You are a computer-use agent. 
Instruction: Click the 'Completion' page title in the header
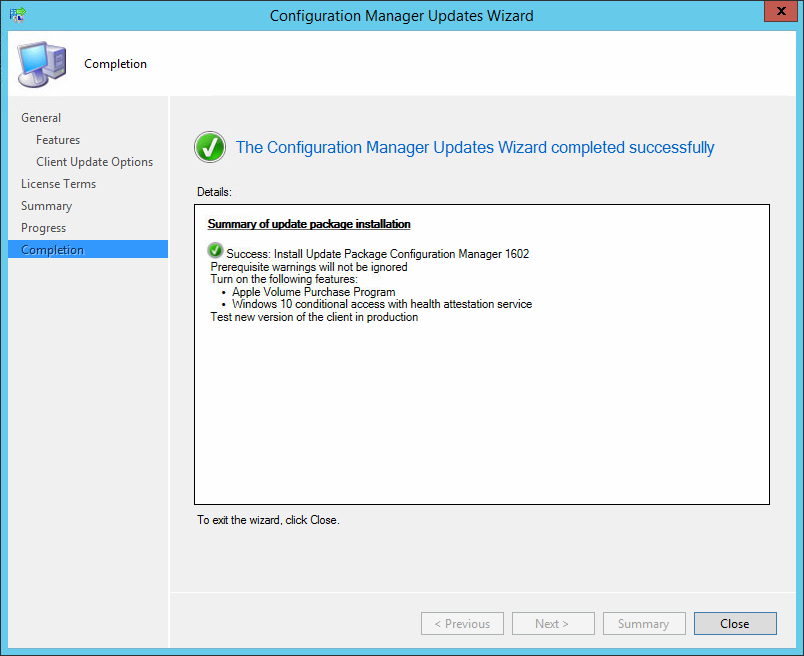[115, 64]
